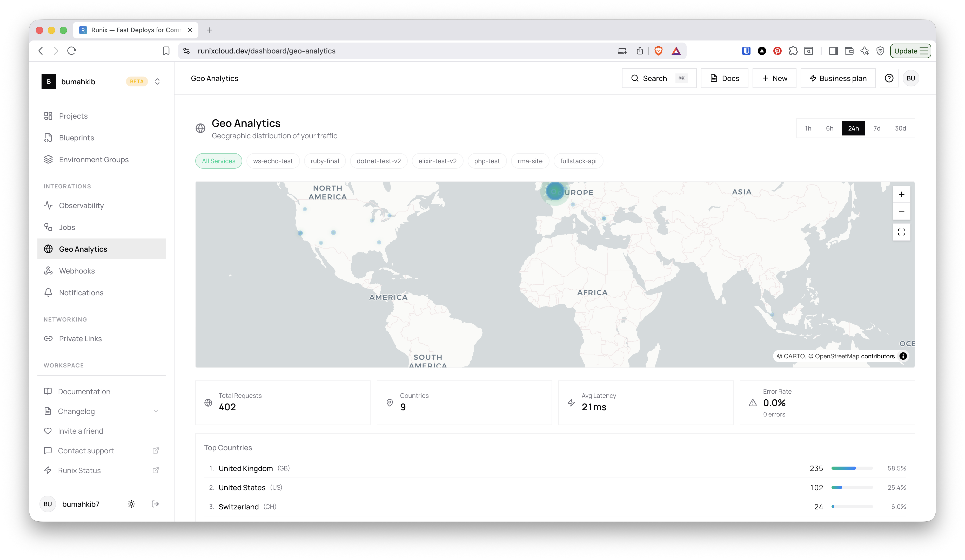Expand the Changelog chevron
Image resolution: width=965 pixels, height=560 pixels.
click(156, 411)
